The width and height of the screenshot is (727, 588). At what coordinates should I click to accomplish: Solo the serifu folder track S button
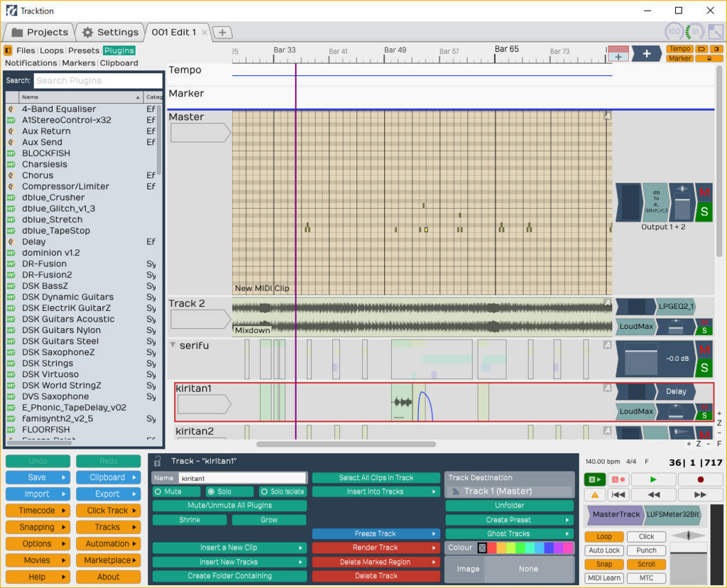pos(704,368)
